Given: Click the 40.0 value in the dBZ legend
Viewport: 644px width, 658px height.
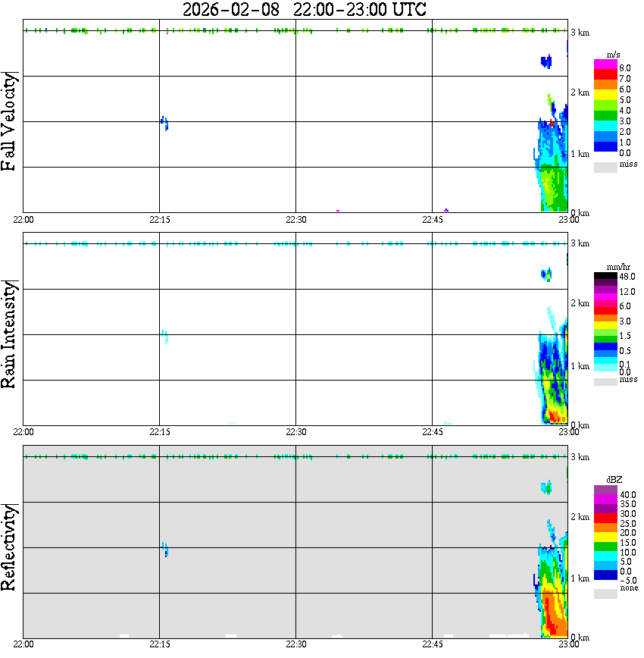Looking at the screenshot, I should coord(627,495).
